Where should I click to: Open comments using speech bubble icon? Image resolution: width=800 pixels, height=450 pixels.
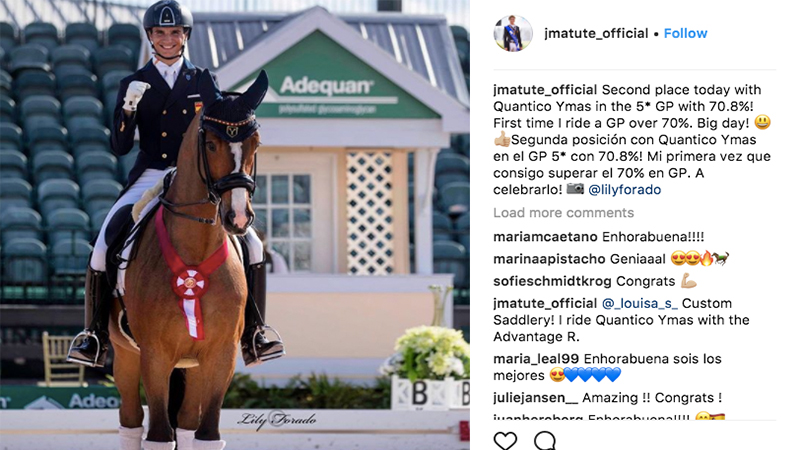(545, 440)
